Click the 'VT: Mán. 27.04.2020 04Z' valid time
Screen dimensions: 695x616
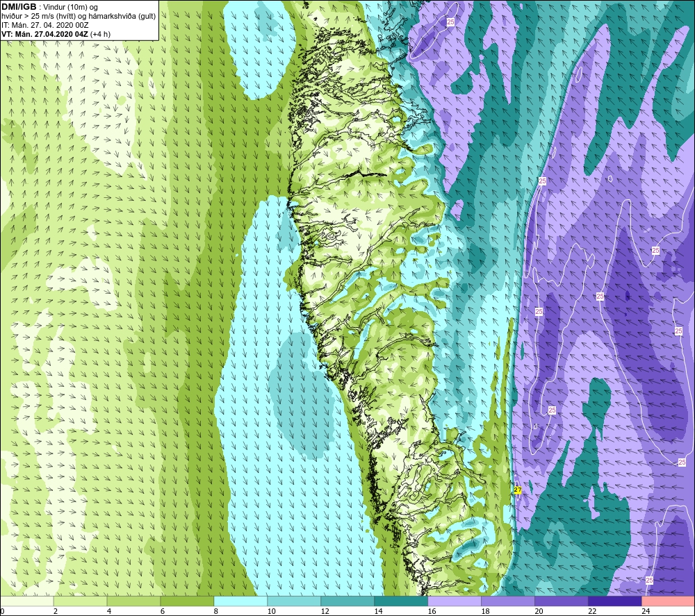point(44,34)
